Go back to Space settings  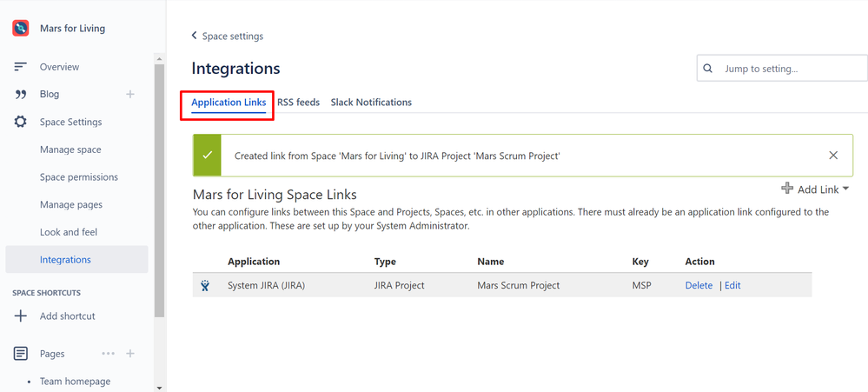point(227,36)
